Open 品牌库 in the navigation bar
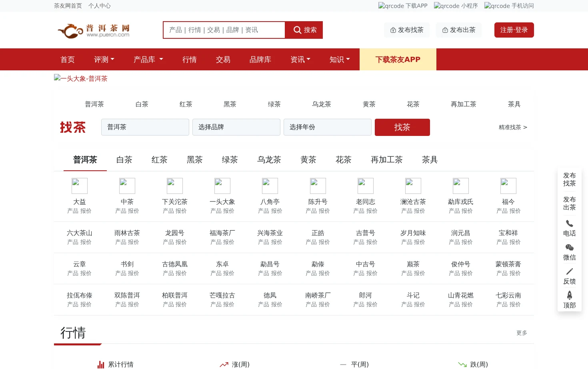 click(260, 60)
